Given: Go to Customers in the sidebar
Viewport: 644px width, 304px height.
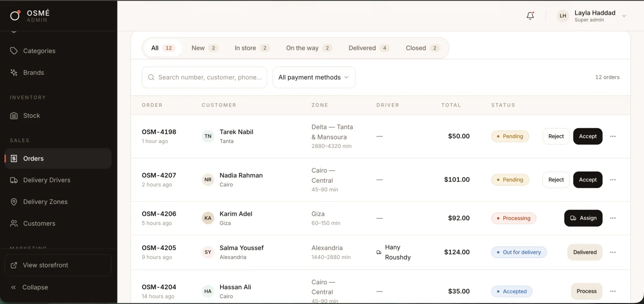Looking at the screenshot, I should coord(58,224).
